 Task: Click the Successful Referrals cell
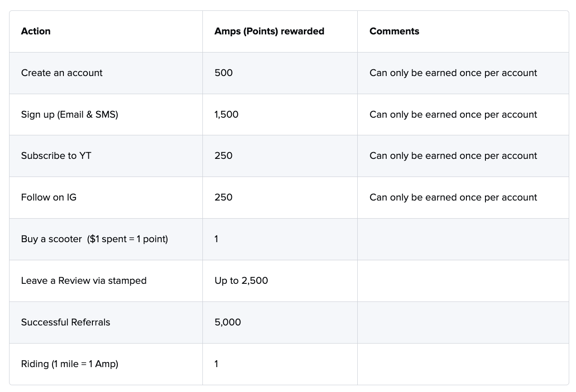click(x=66, y=322)
